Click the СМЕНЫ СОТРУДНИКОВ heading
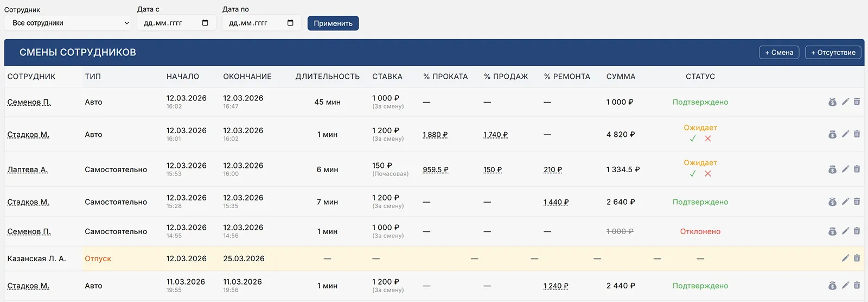The height and width of the screenshot is (302, 868). [x=78, y=53]
